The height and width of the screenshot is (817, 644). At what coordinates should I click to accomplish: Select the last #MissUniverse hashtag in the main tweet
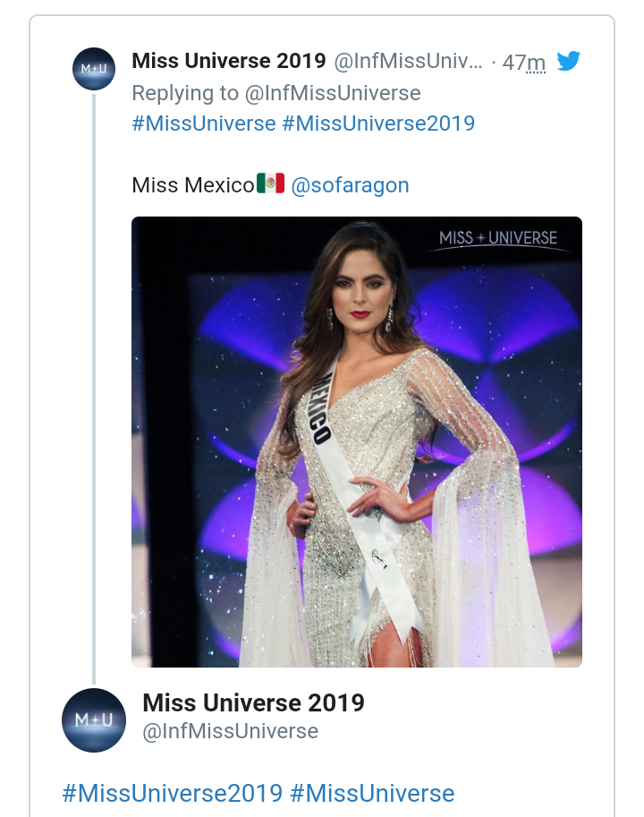[372, 793]
